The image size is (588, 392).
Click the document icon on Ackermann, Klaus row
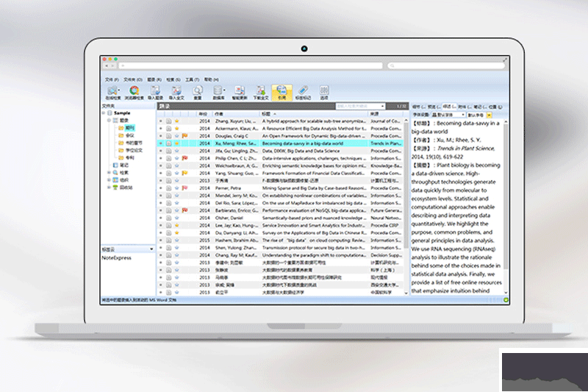(169, 129)
